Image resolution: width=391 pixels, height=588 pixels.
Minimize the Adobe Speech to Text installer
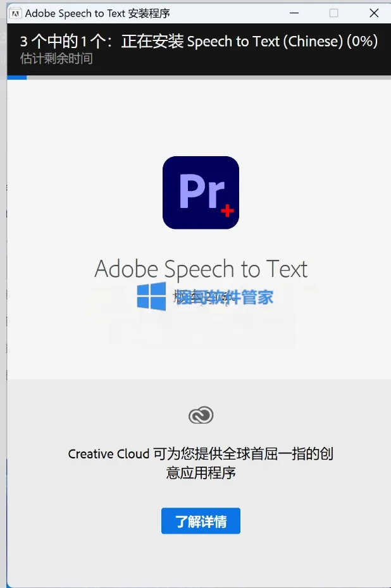(294, 13)
